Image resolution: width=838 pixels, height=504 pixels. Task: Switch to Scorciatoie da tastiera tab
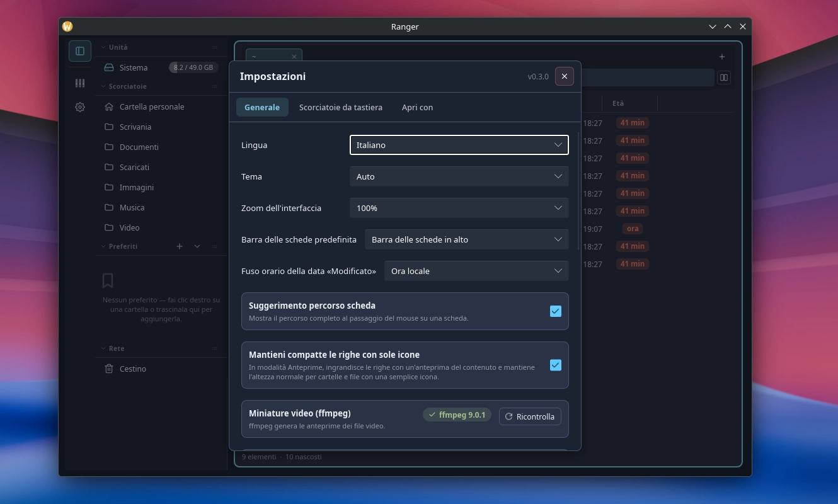(x=341, y=107)
